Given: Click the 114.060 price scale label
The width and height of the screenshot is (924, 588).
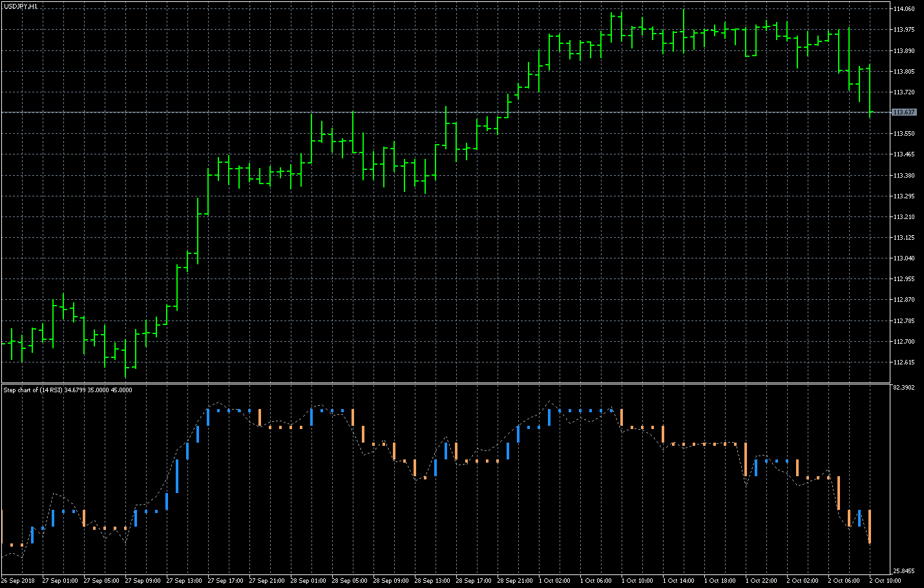Looking at the screenshot, I should pyautogui.click(x=903, y=9).
